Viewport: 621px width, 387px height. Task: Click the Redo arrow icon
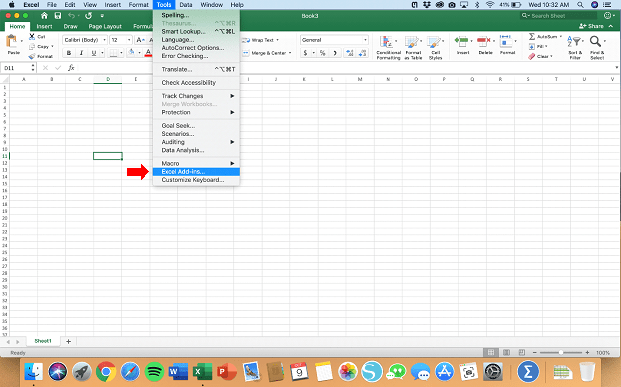[88, 15]
